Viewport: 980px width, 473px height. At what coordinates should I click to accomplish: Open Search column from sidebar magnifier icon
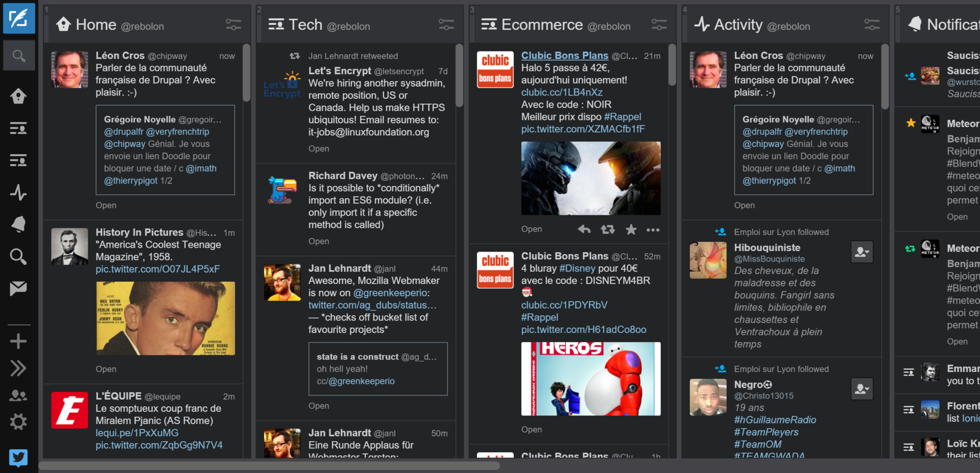[x=18, y=256]
